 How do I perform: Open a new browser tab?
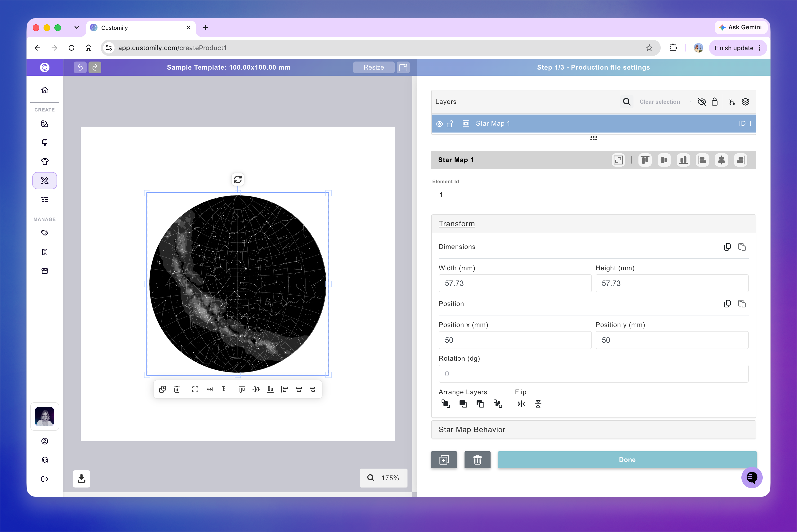[205, 27]
